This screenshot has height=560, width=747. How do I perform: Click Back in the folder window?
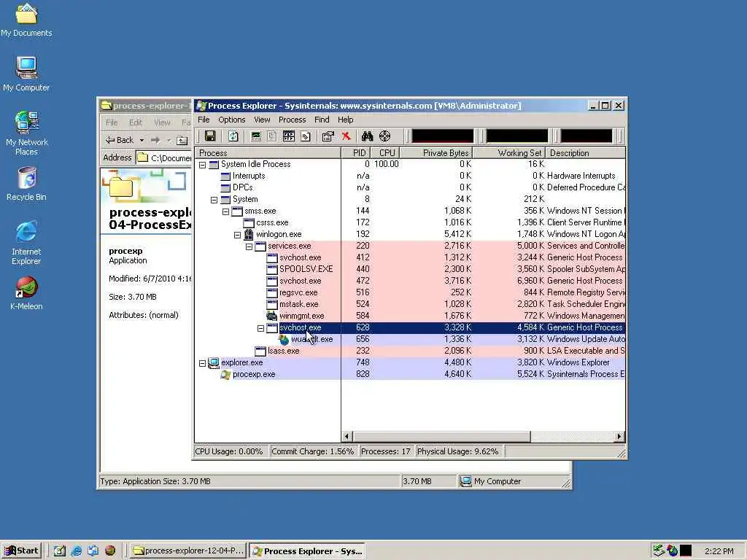click(x=120, y=140)
